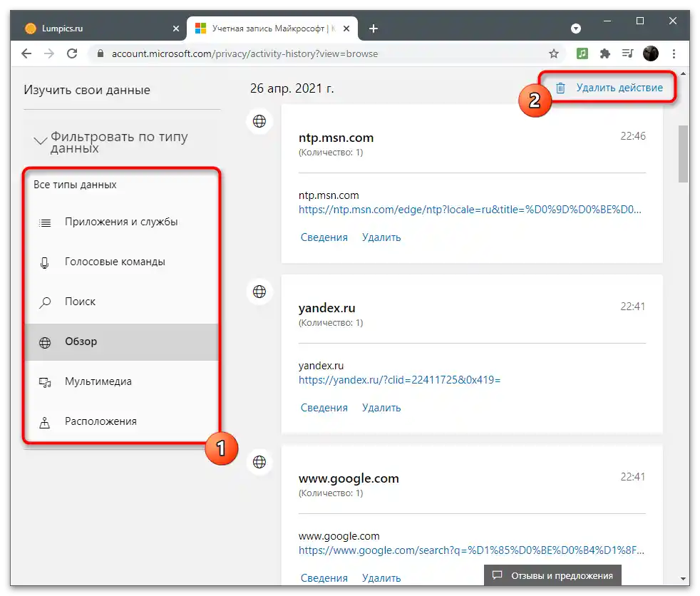Collapse Фильтровать по типу данных chevron
This screenshot has height=596, width=700.
[40, 141]
